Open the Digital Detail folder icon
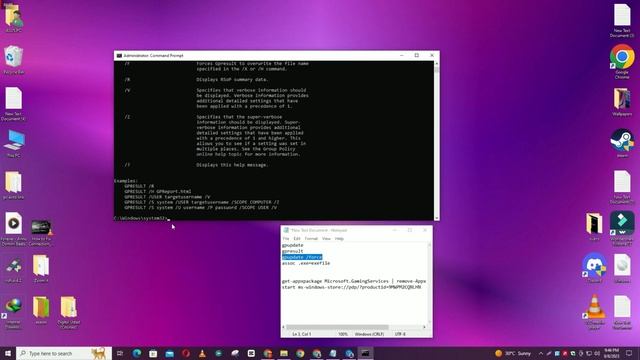 pyautogui.click(x=69, y=312)
